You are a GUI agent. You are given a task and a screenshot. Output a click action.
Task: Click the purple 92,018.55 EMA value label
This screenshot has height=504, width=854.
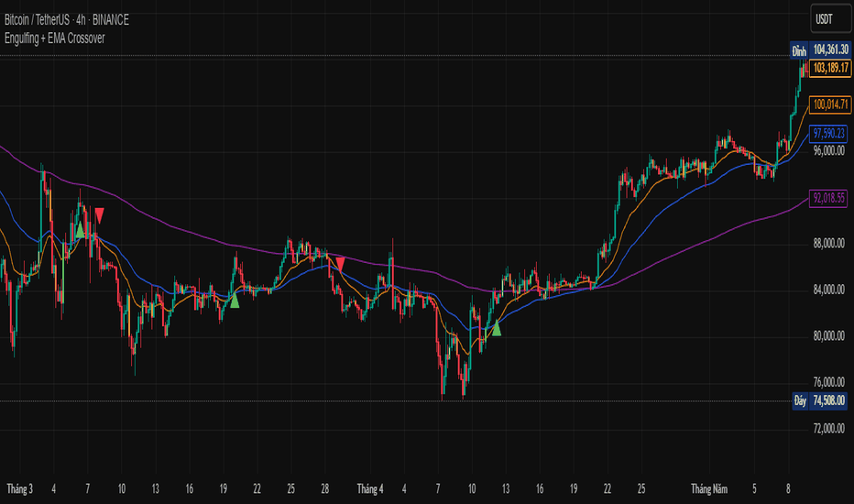828,198
